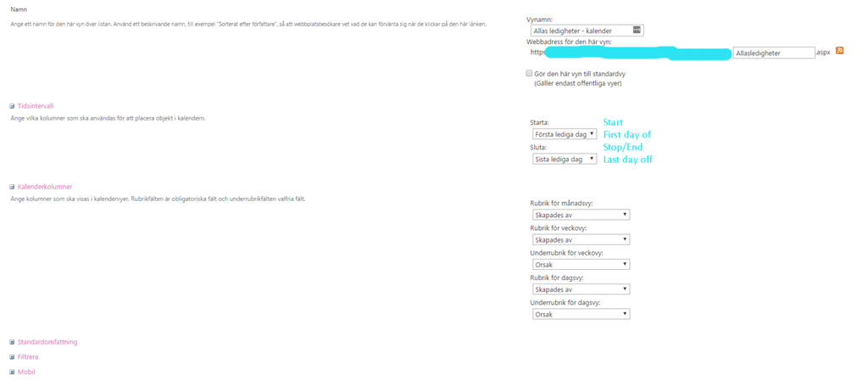Click the RSS feed icon beside .aspx
Viewport: 868px width, 387px height.
[840, 51]
